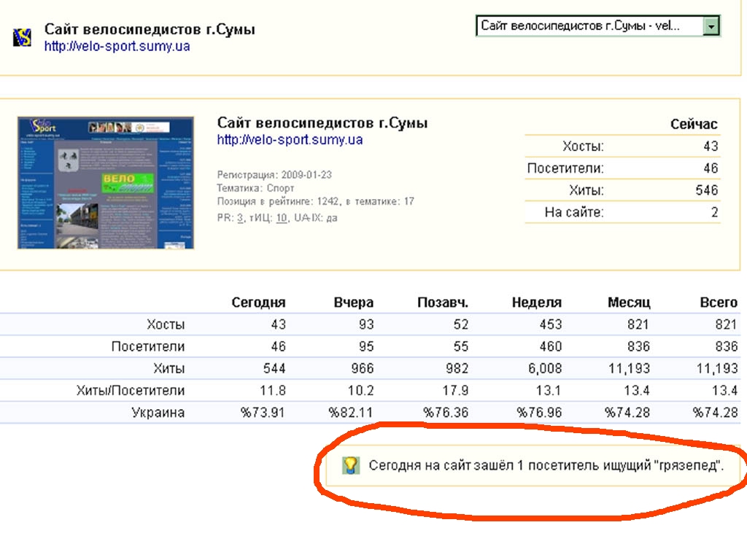Click the lightbulb tip icon
This screenshot has width=747, height=560.
pos(351,465)
